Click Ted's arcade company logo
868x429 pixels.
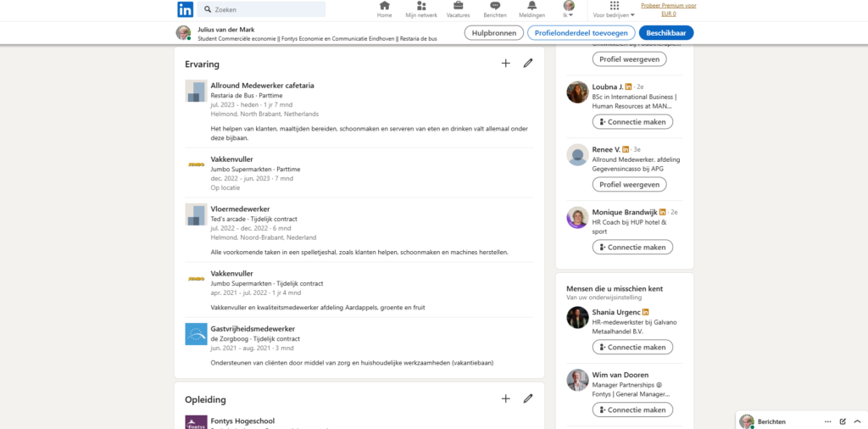pos(196,214)
